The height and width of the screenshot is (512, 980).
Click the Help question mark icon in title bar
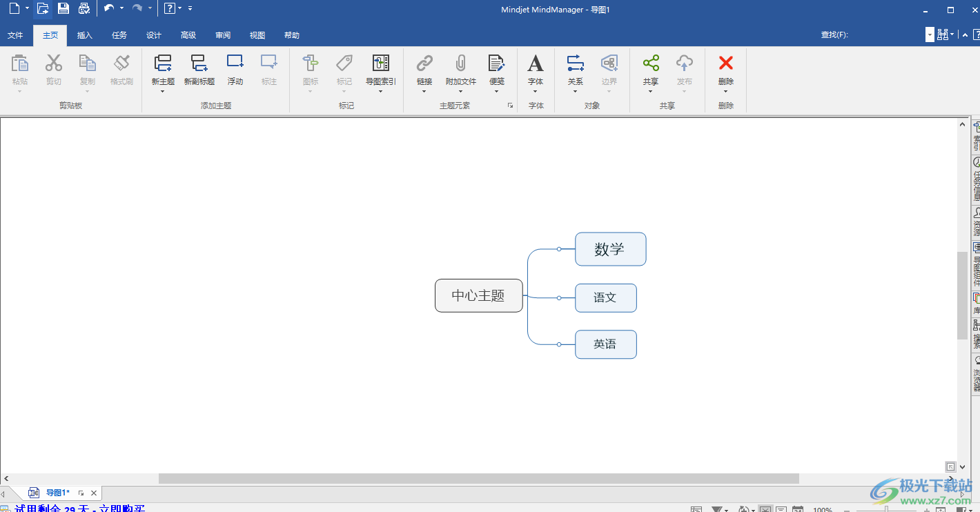point(169,9)
